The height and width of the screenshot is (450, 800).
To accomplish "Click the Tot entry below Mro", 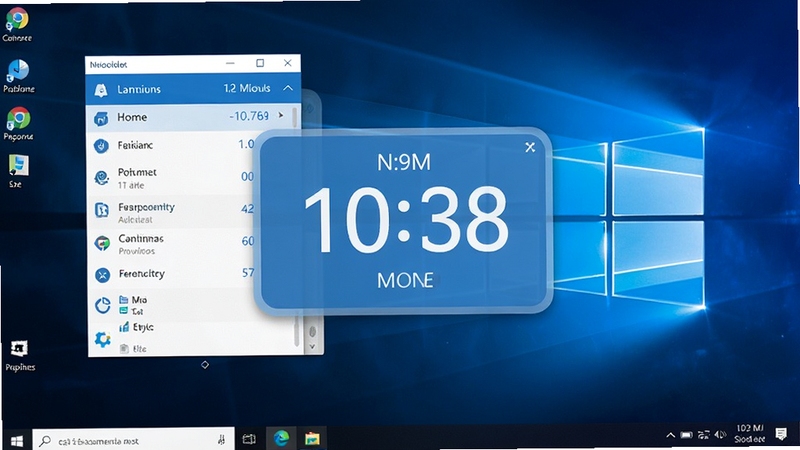I will [x=137, y=312].
